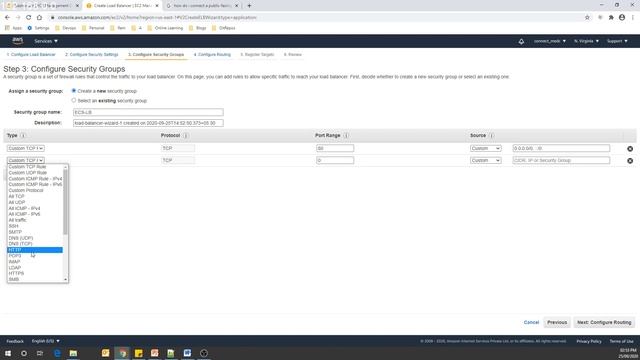The width and height of the screenshot is (640, 360).
Task: Open the browser extensions puzzle icon
Action: point(611,18)
